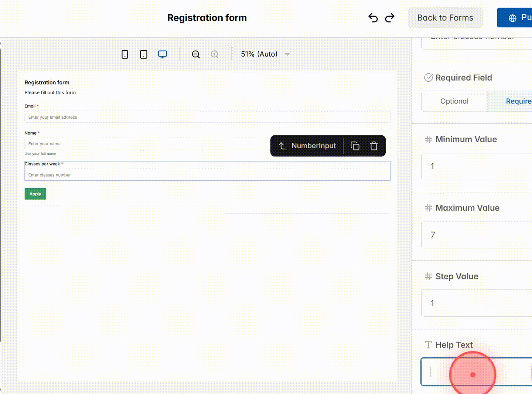The height and width of the screenshot is (394, 532).
Task: Select Required for the field requirement
Action: point(517,101)
